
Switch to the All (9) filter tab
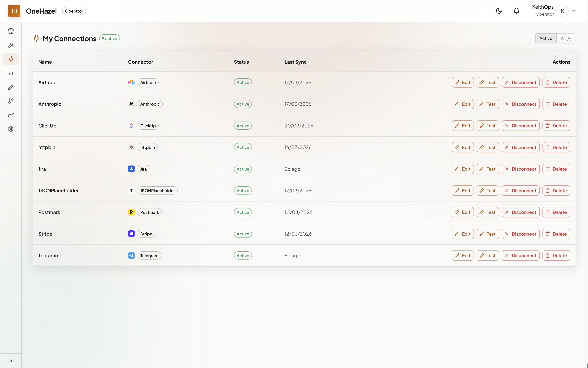click(x=566, y=38)
